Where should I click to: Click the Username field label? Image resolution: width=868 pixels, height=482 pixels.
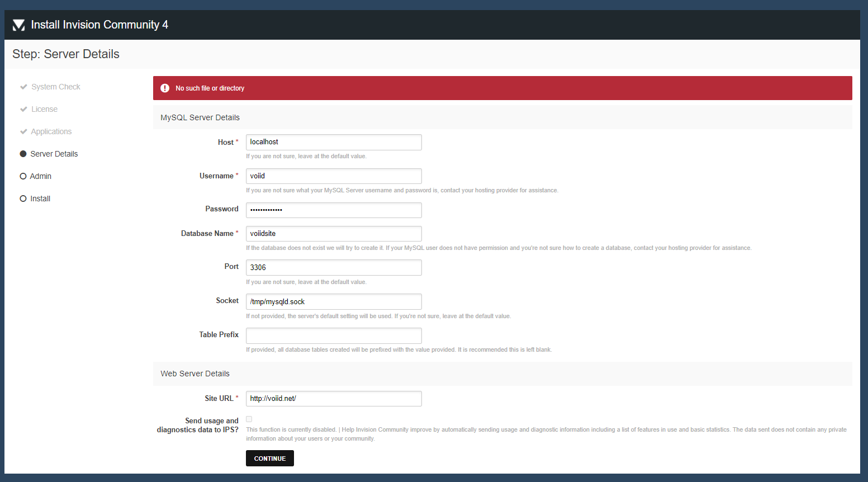[x=216, y=176]
